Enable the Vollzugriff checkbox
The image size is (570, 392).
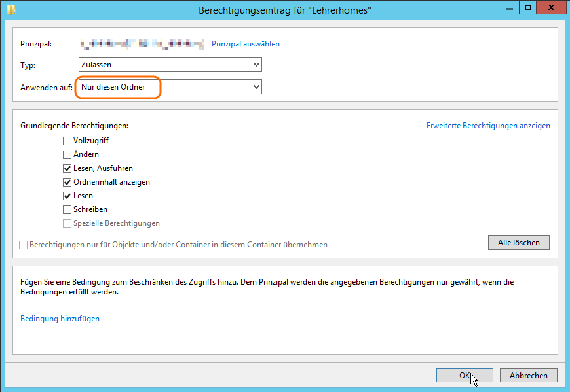[67, 141]
